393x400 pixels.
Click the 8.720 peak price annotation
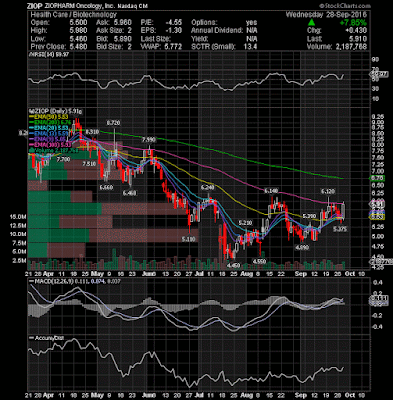113,123
